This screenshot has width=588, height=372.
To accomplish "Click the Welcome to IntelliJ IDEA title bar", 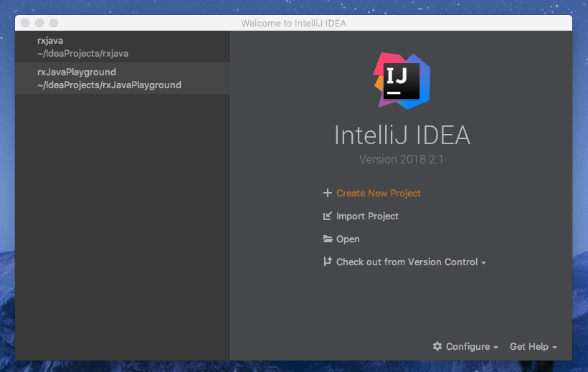I will pyautogui.click(x=293, y=23).
